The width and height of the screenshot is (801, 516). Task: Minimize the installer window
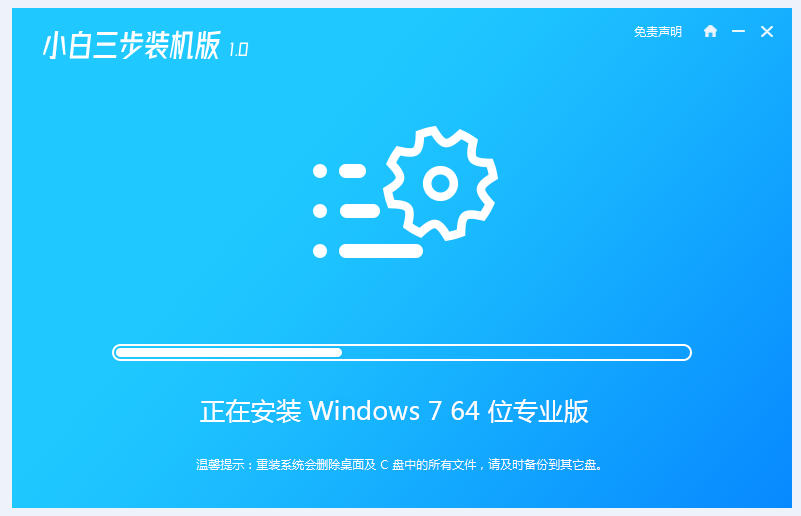[x=738, y=31]
